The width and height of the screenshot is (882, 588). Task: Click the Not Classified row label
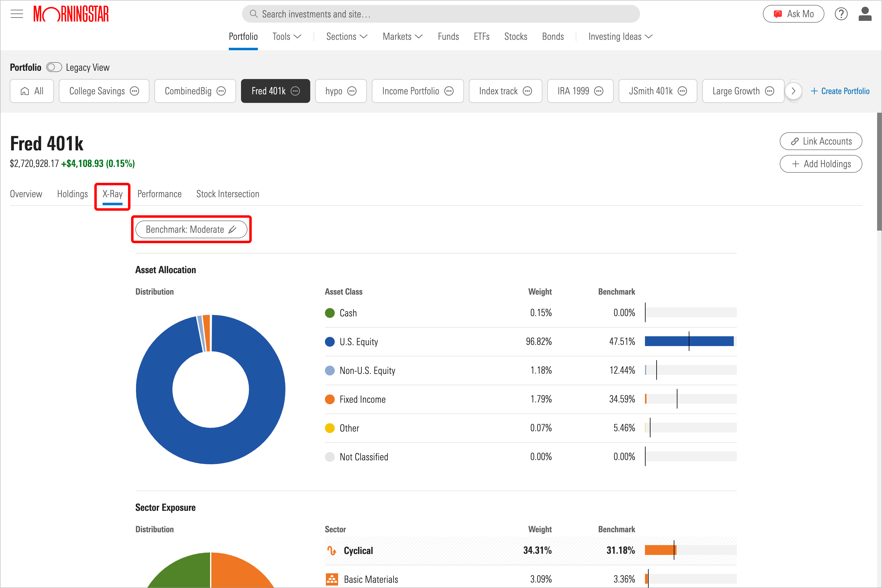click(x=364, y=457)
